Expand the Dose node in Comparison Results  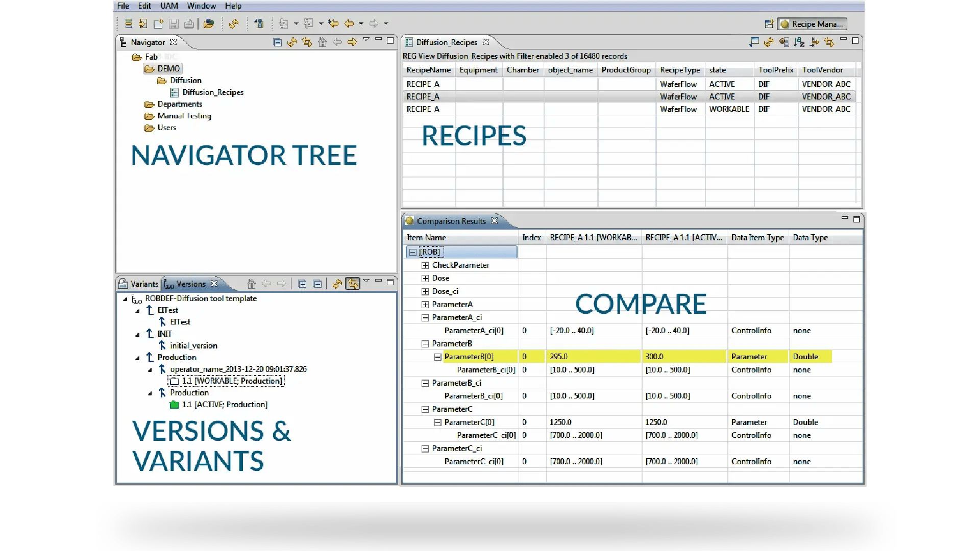(x=426, y=278)
